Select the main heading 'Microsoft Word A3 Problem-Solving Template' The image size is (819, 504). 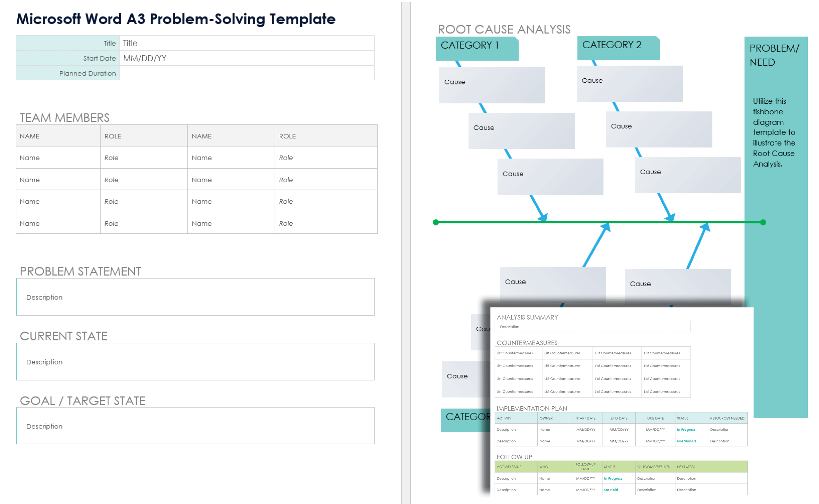click(x=176, y=19)
